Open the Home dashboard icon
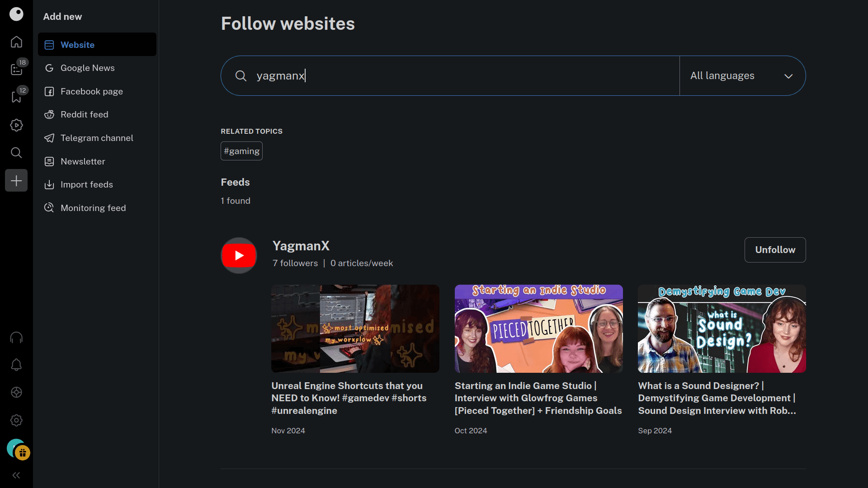 (16, 42)
